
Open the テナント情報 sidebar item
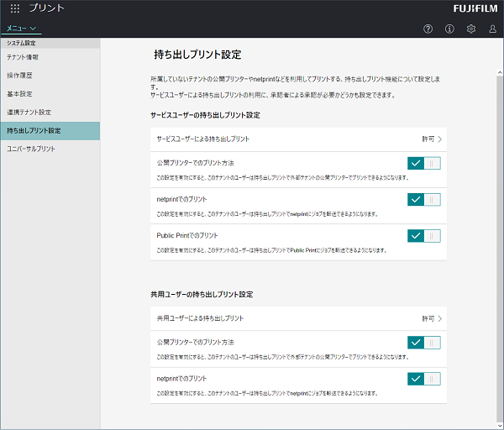point(50,57)
